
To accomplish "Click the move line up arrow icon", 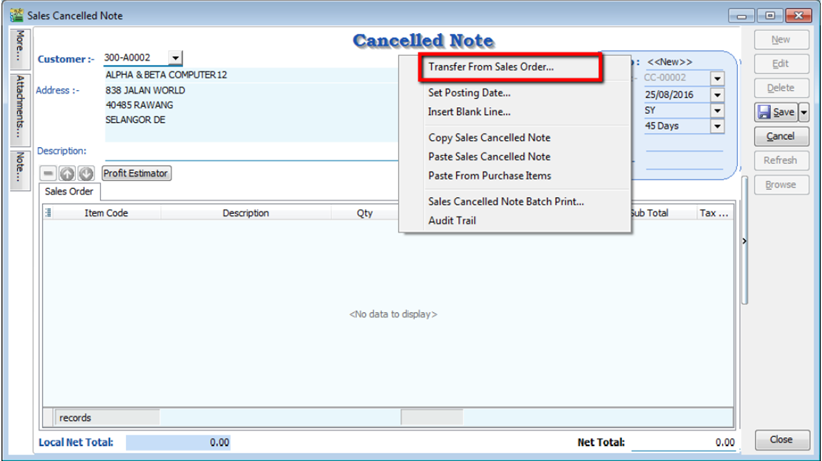I will (68, 173).
